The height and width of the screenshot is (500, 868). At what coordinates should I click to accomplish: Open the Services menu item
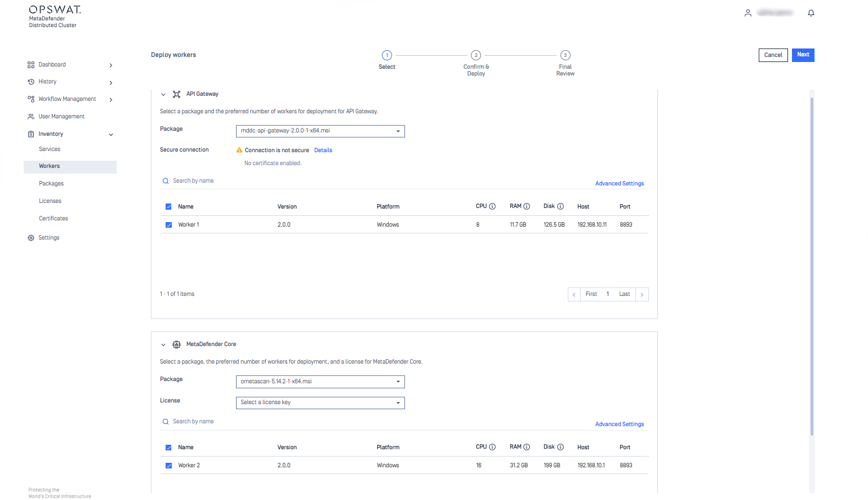click(x=50, y=149)
